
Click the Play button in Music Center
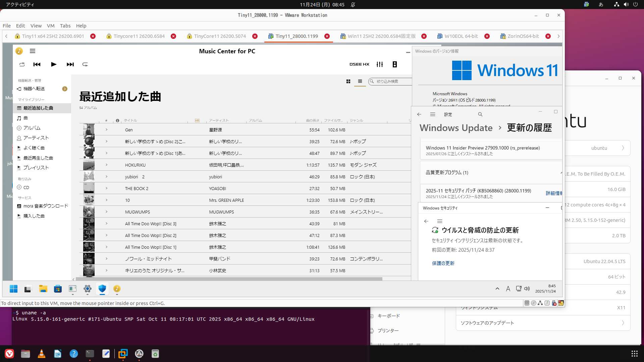[54, 64]
